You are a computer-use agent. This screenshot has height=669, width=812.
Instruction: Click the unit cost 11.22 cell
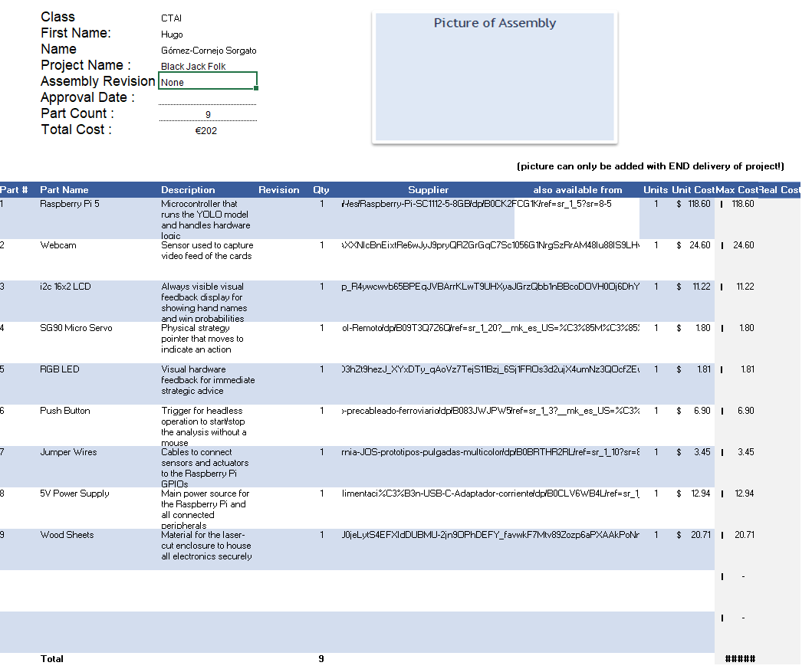coord(693,287)
